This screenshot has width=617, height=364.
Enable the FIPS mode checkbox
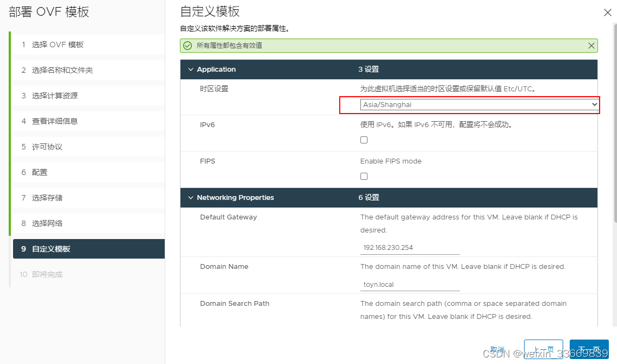364,177
